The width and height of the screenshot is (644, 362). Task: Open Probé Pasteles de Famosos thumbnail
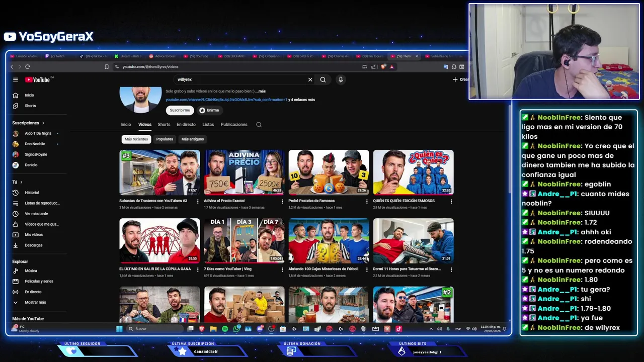pos(329,172)
